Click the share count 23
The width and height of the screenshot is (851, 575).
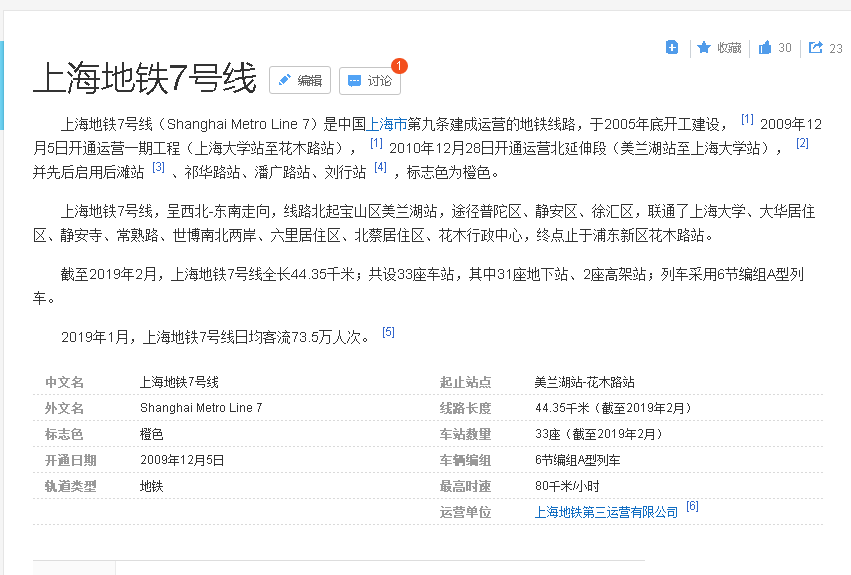(836, 48)
